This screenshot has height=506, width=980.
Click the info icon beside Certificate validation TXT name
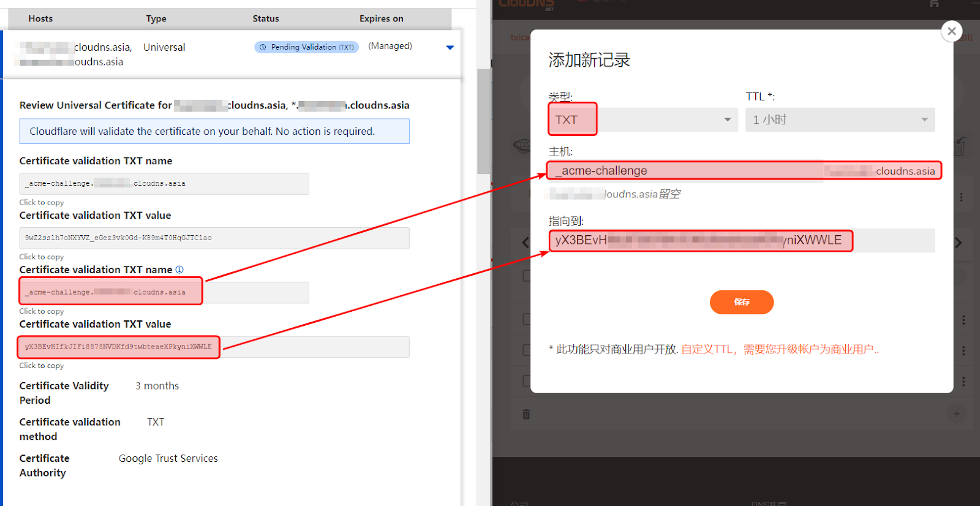[x=179, y=270]
